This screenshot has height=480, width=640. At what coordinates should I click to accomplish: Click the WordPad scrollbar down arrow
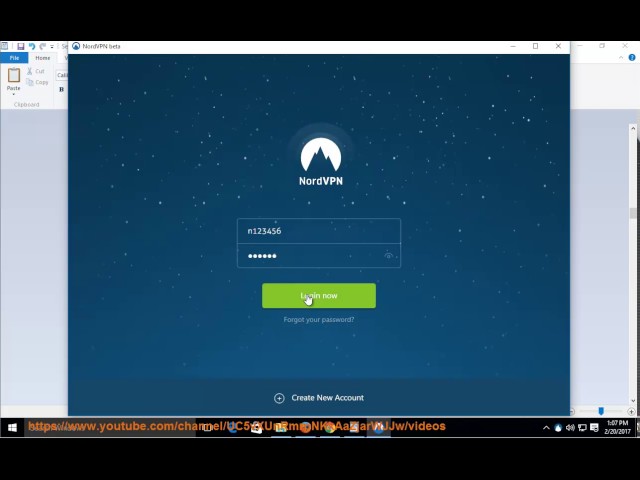[x=633, y=401]
